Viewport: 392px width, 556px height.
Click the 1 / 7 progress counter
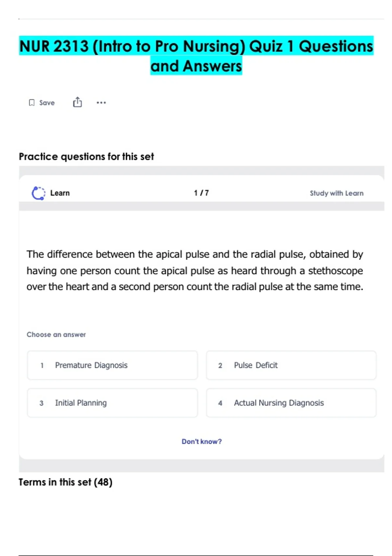[x=201, y=193]
